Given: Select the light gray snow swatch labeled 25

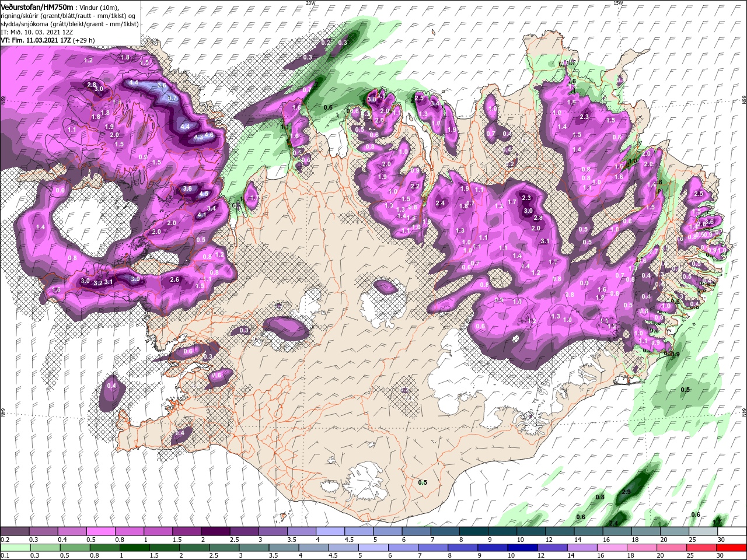Looking at the screenshot, I should 703,531.
